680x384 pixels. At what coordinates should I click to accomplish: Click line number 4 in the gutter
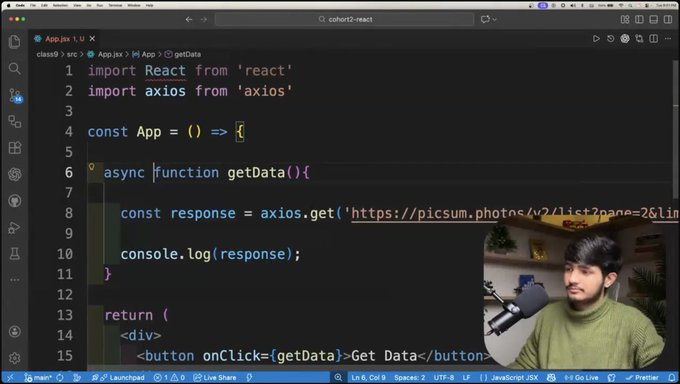[x=69, y=131]
